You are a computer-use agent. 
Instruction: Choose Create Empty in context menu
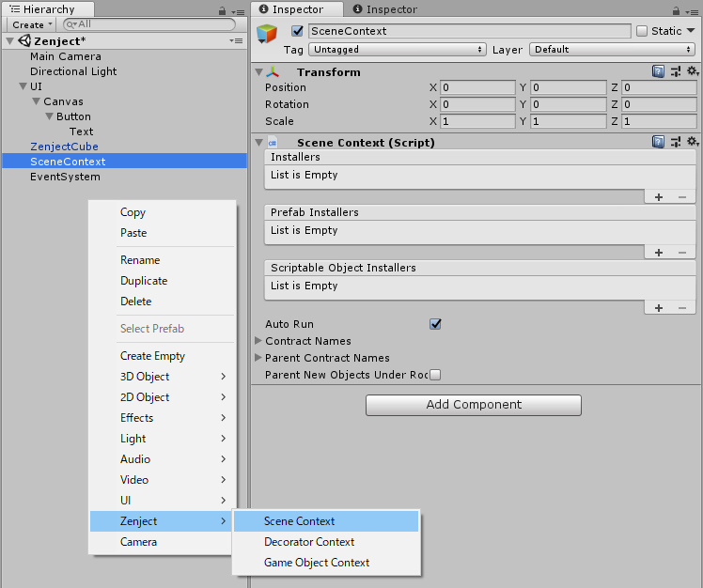point(152,356)
